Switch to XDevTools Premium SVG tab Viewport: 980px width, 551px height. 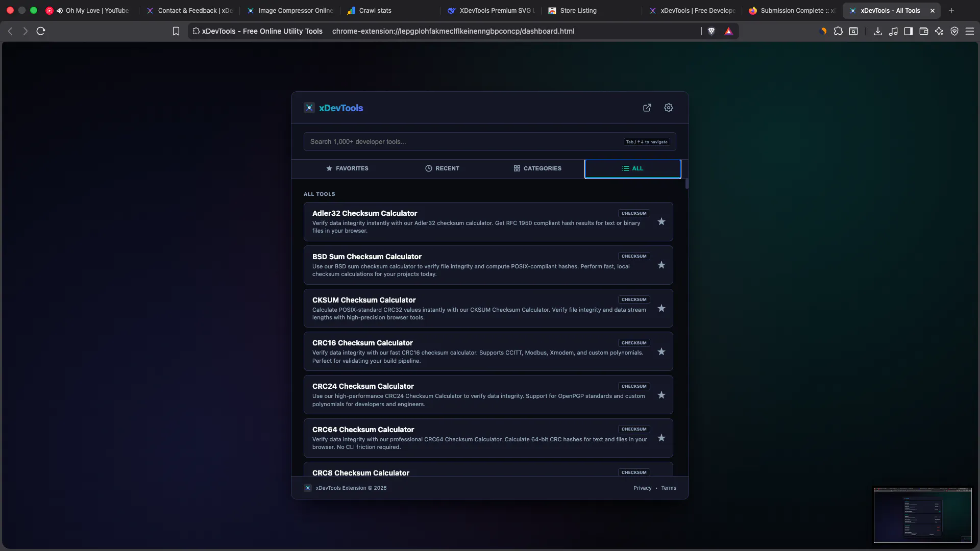[491, 10]
